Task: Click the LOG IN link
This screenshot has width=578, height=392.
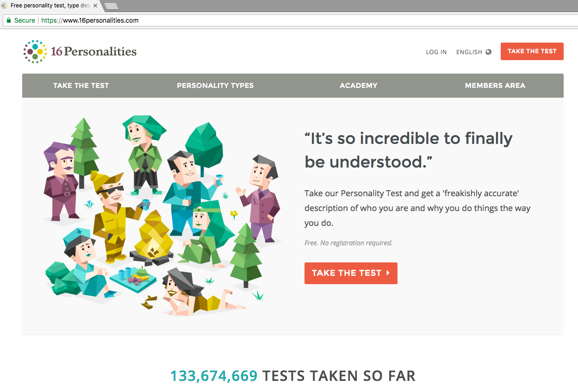Action: 436,52
